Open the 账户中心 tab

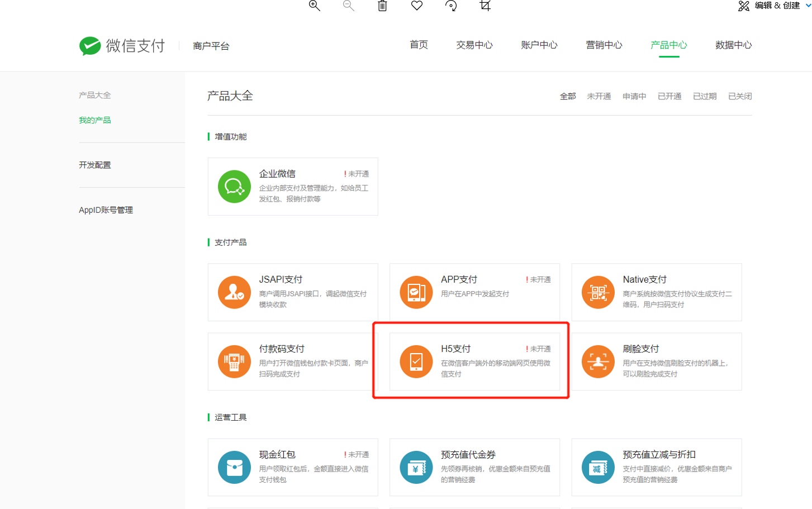tap(539, 45)
